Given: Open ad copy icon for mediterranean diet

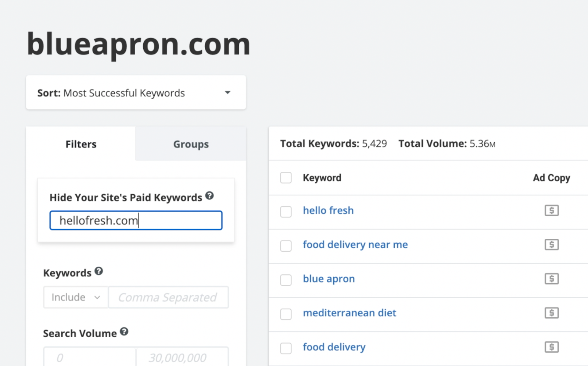Looking at the screenshot, I should (551, 313).
